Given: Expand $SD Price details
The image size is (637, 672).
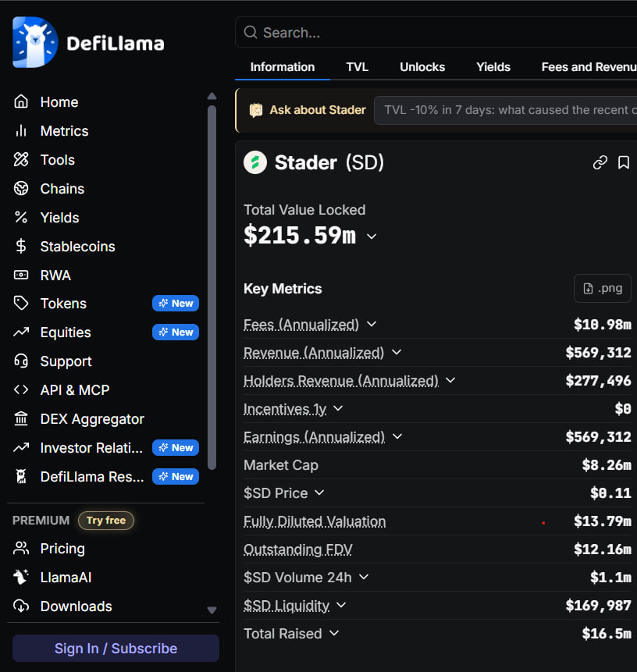Looking at the screenshot, I should pyautogui.click(x=319, y=492).
